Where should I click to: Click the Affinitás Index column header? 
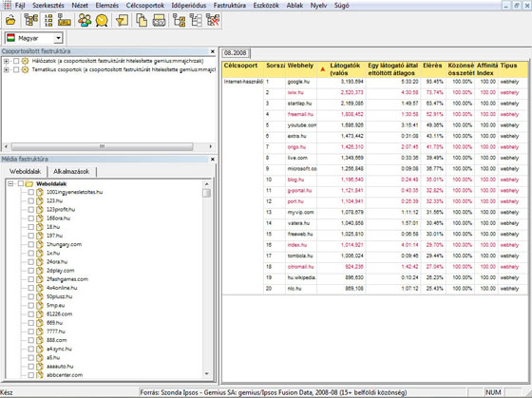[486, 69]
